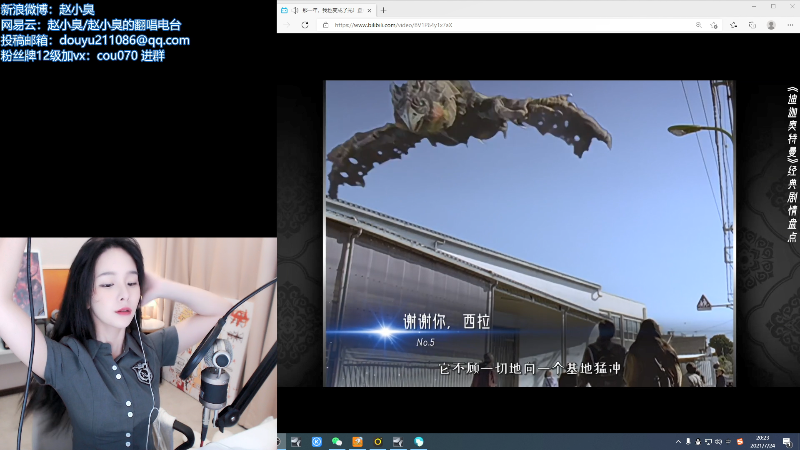Viewport: 800px width, 450px height.
Task: Show hidden system tray icons
Action: point(678,442)
